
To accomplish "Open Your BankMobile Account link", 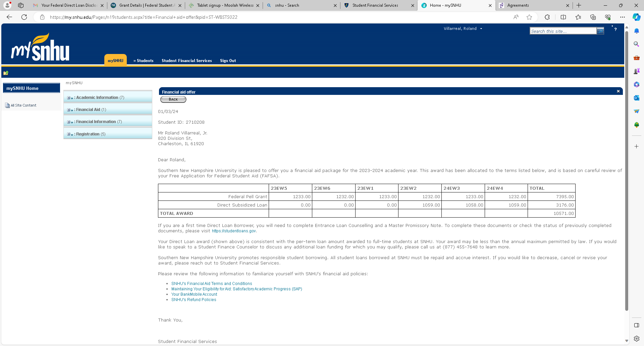I will tap(194, 294).
